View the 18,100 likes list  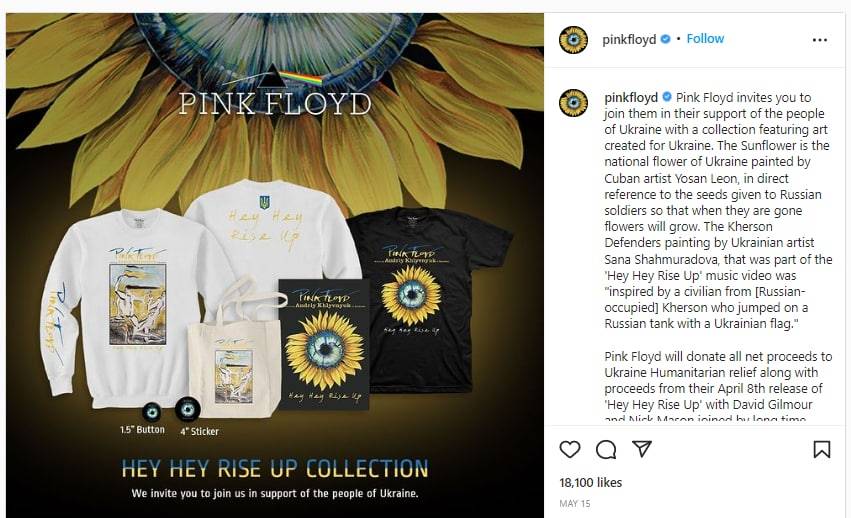590,483
